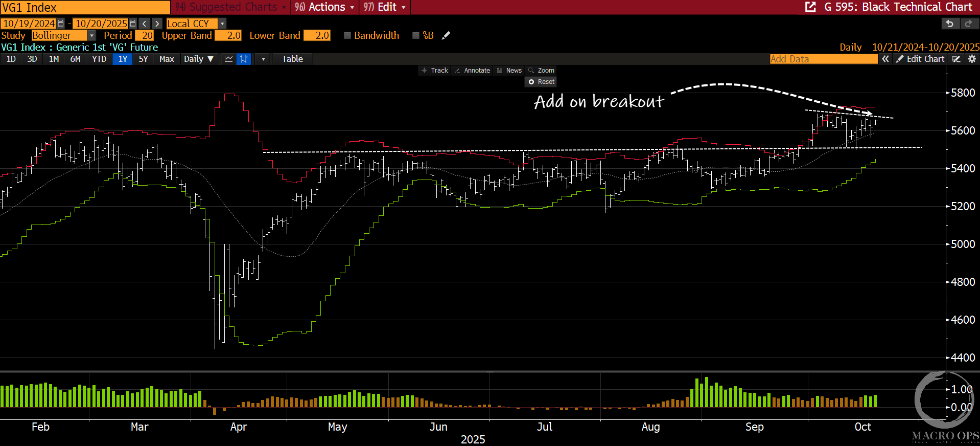Open the Daily periodicity dropdown
This screenshot has height=446, width=980.
point(198,59)
